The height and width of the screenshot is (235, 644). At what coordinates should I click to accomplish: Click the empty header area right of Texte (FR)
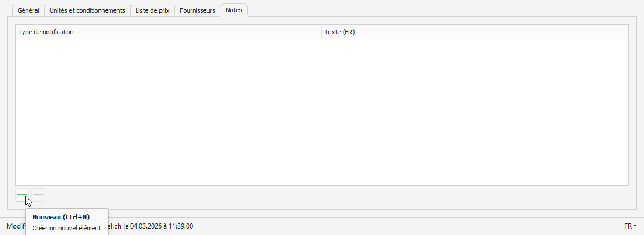point(494,32)
